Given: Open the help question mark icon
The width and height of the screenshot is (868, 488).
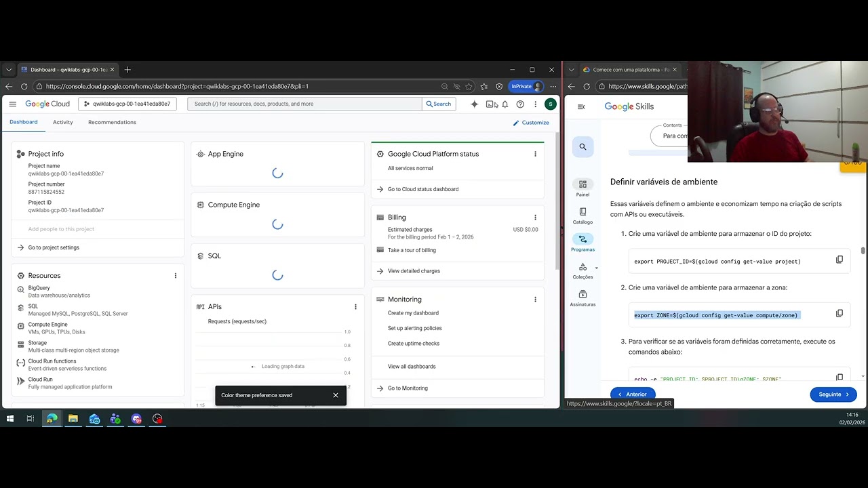Looking at the screenshot, I should (520, 104).
